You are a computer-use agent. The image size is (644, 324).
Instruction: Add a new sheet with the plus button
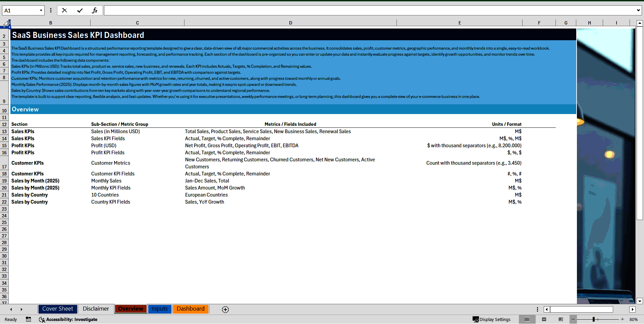(x=225, y=310)
